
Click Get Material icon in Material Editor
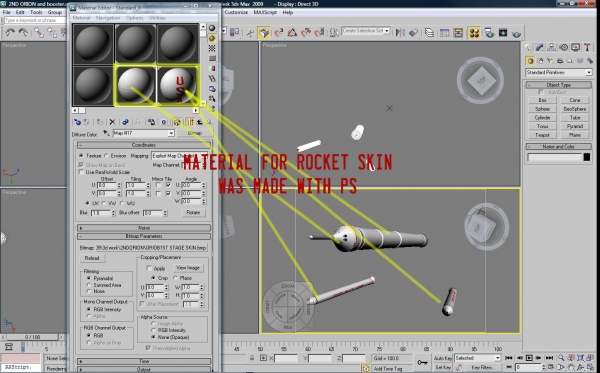78,122
